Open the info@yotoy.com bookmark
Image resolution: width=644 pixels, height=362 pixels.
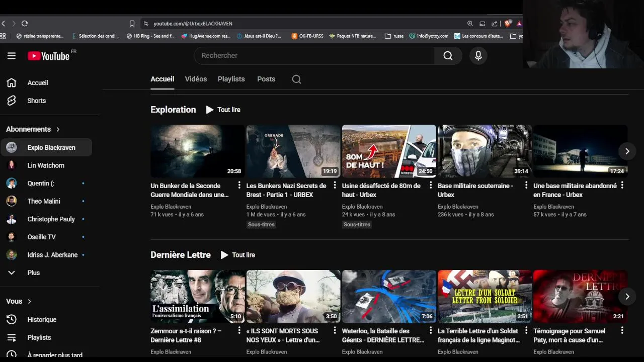click(x=429, y=36)
